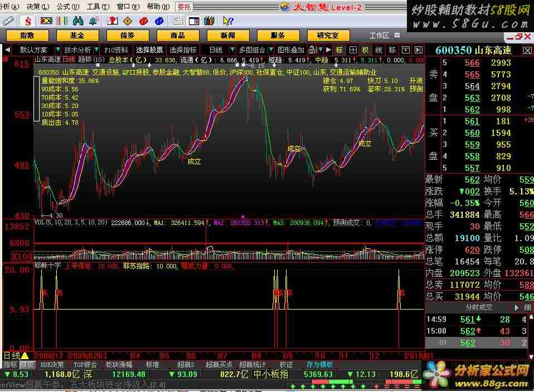Click the red dollar sign icon
534x392 pixels.
coord(28,21)
